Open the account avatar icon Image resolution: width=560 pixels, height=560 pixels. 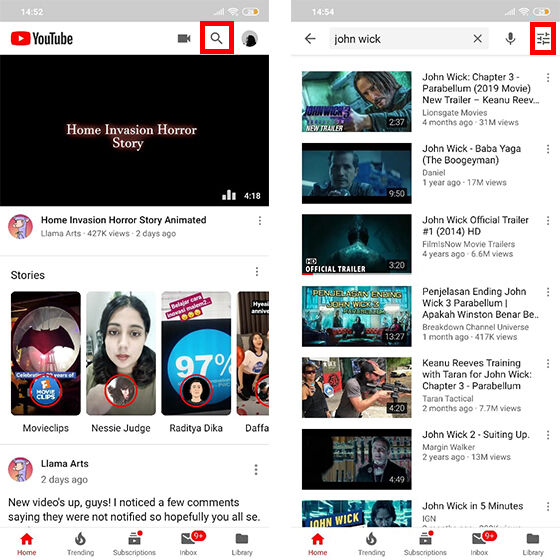click(250, 39)
